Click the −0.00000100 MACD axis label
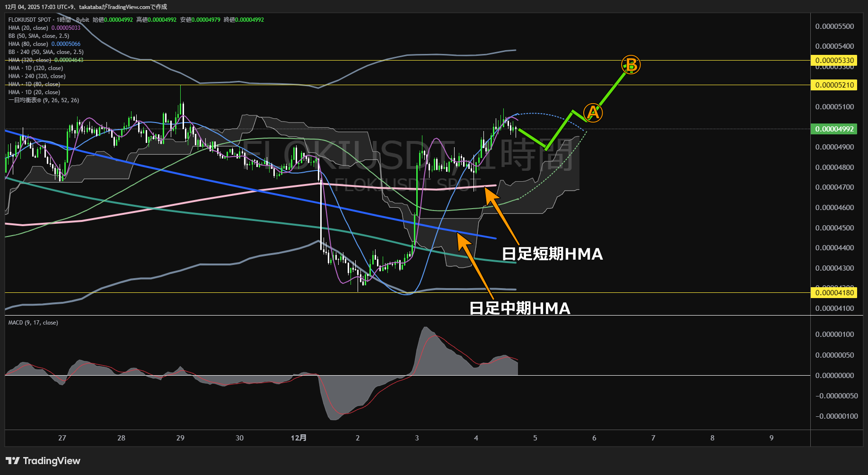Image resolution: width=868 pixels, height=475 pixels. 836,416
